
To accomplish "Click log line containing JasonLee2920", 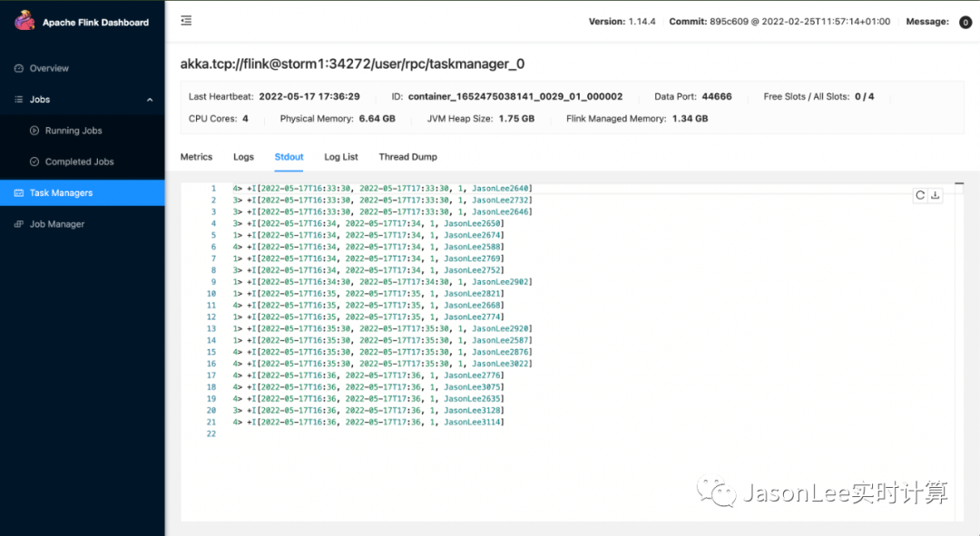I will (x=383, y=328).
